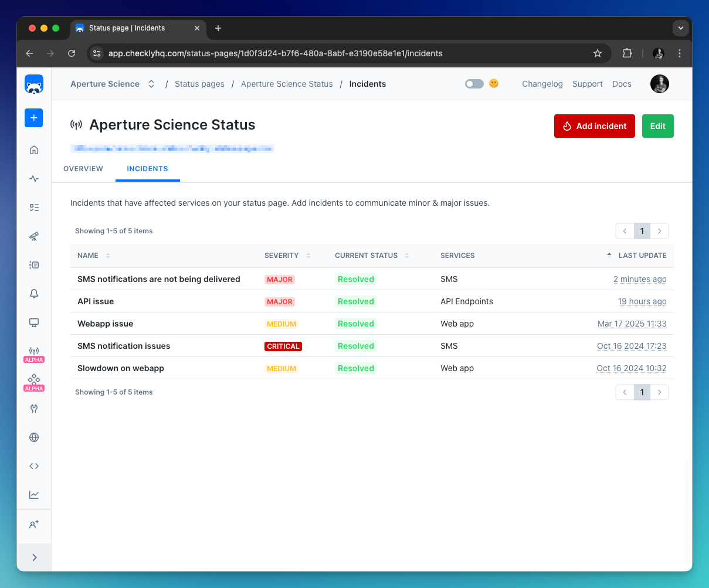Image resolution: width=709 pixels, height=588 pixels.
Task: Switch to the Overview tab
Action: coord(83,169)
